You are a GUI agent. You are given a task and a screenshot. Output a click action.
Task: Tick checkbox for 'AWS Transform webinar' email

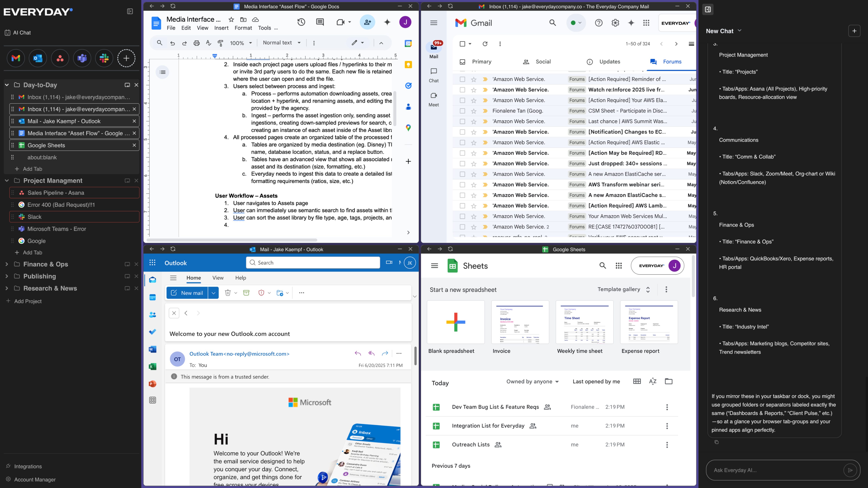(462, 185)
